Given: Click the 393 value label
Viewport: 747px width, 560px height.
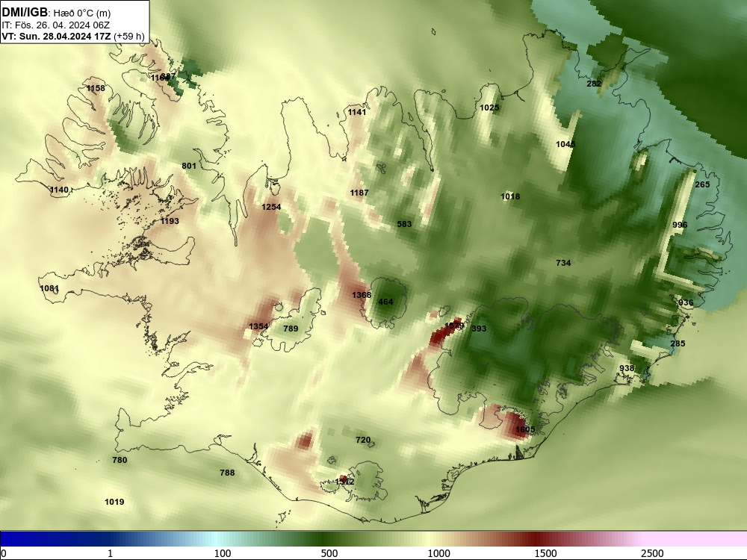Looking at the screenshot, I should 480,329.
